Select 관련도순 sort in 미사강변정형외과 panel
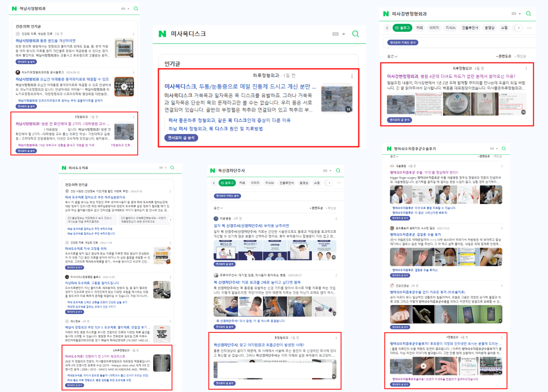Viewport: 548px width, 392px height. (504, 56)
